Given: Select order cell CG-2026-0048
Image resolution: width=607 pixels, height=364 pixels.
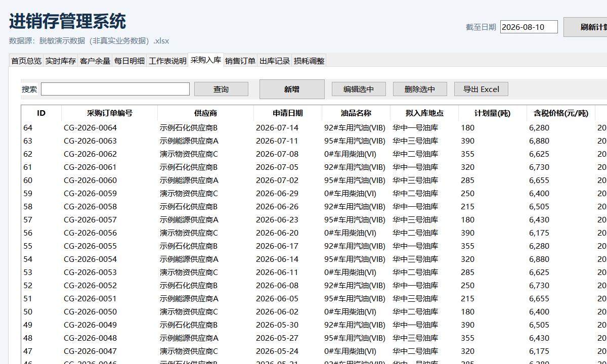Looking at the screenshot, I should click(x=90, y=338).
